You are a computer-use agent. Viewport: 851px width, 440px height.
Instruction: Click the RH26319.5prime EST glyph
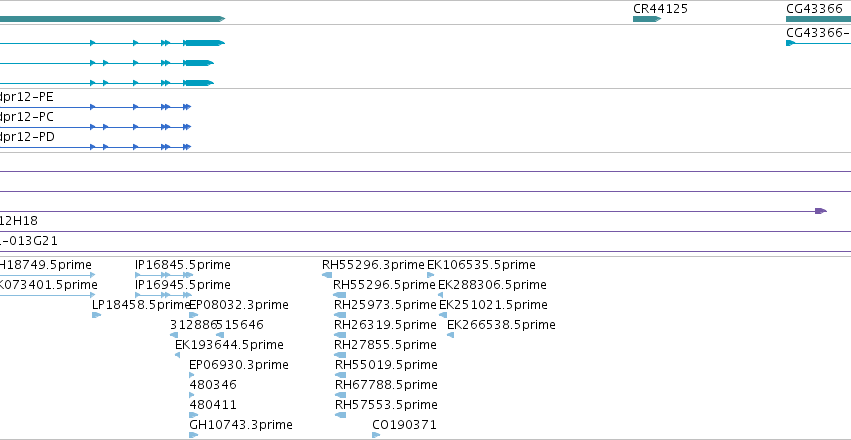340,335
